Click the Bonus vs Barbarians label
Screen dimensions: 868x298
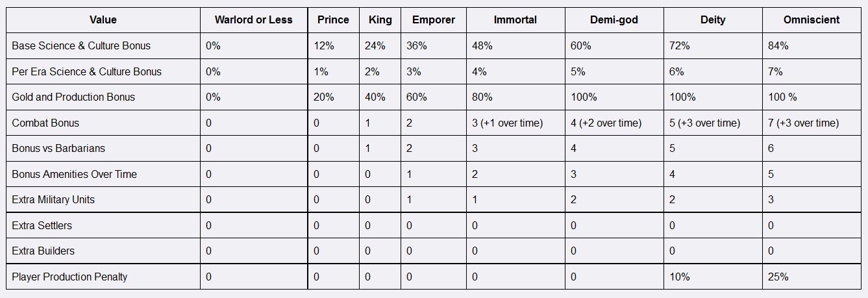pyautogui.click(x=58, y=149)
